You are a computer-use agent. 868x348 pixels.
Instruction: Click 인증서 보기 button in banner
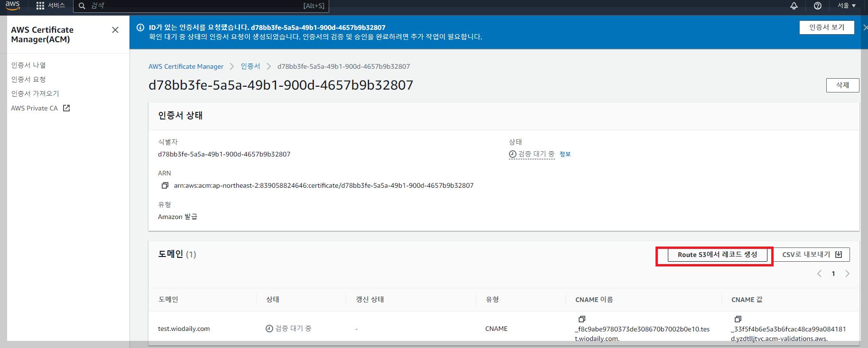tap(827, 27)
